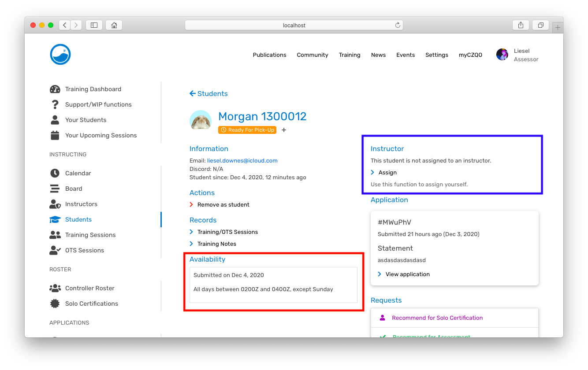Open Your Upcoming Sessions calendar icon
This screenshot has width=588, height=370.
tap(55, 135)
